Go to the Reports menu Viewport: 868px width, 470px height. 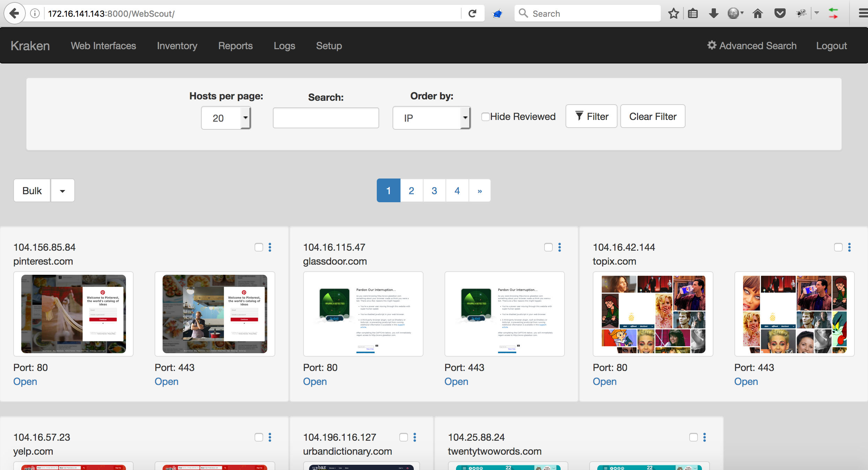tap(235, 46)
